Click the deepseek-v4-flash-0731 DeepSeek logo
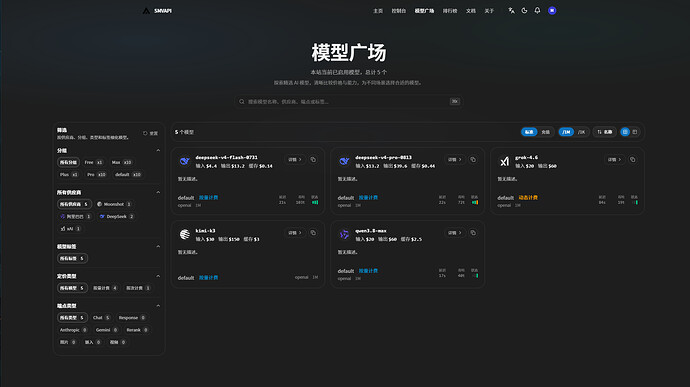Viewport: 690px width, 387px height. tap(184, 161)
